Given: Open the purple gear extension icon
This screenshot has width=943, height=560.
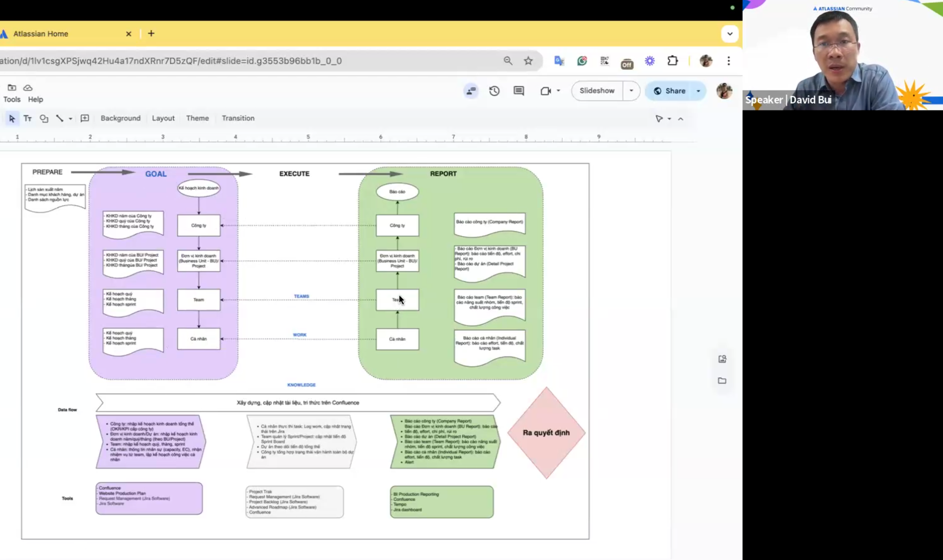Looking at the screenshot, I should (x=650, y=61).
